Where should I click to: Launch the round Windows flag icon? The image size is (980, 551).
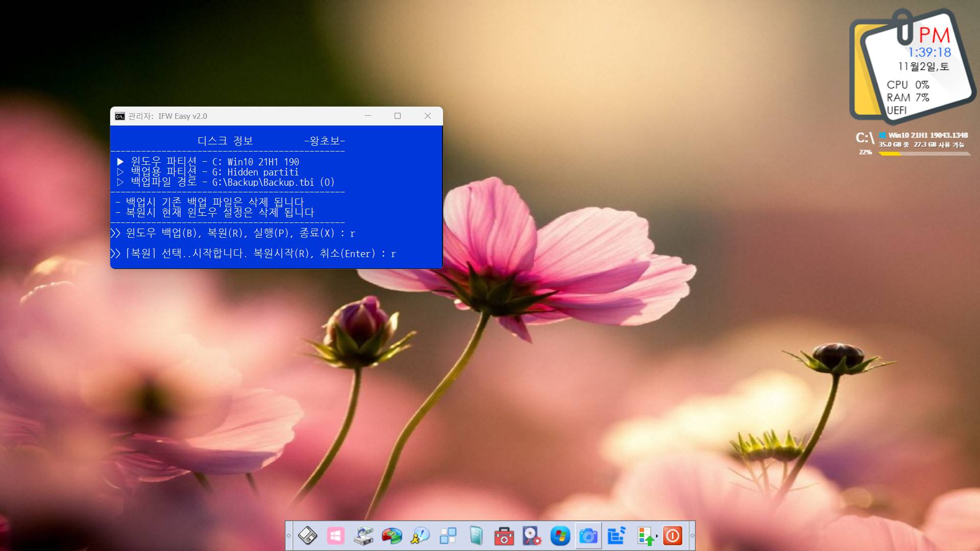tap(560, 536)
